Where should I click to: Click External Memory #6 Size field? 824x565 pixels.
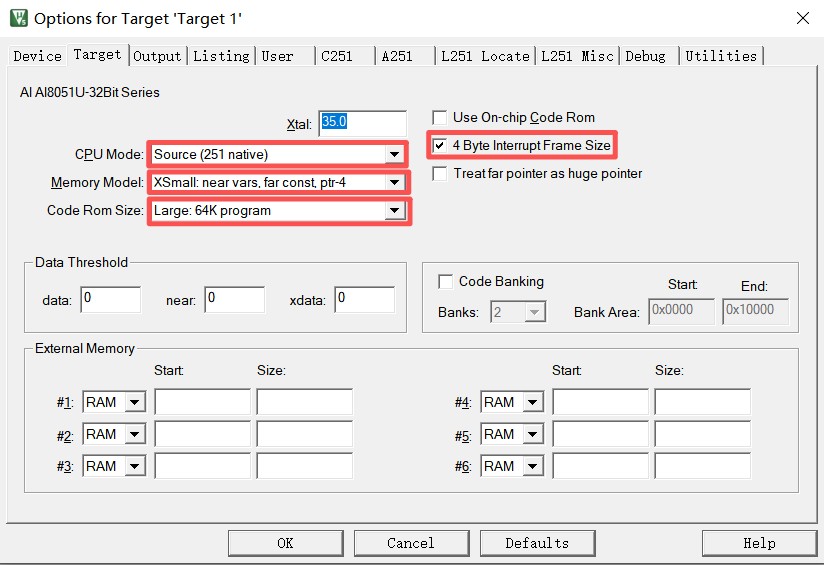pyautogui.click(x=702, y=466)
